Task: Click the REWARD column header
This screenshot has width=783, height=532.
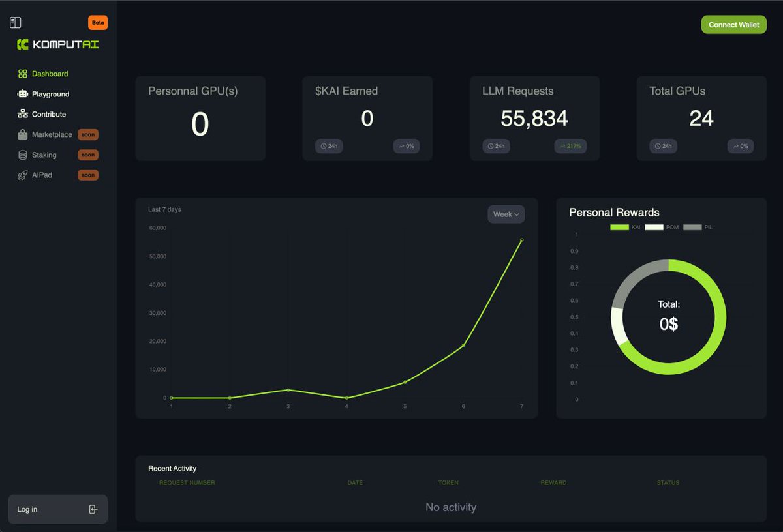Action: [553, 483]
